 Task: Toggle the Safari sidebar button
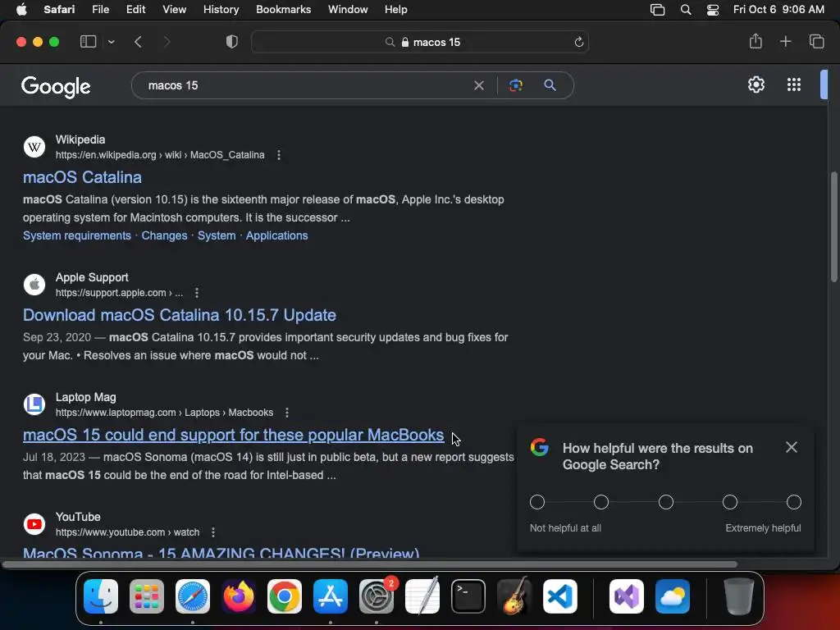(x=88, y=42)
